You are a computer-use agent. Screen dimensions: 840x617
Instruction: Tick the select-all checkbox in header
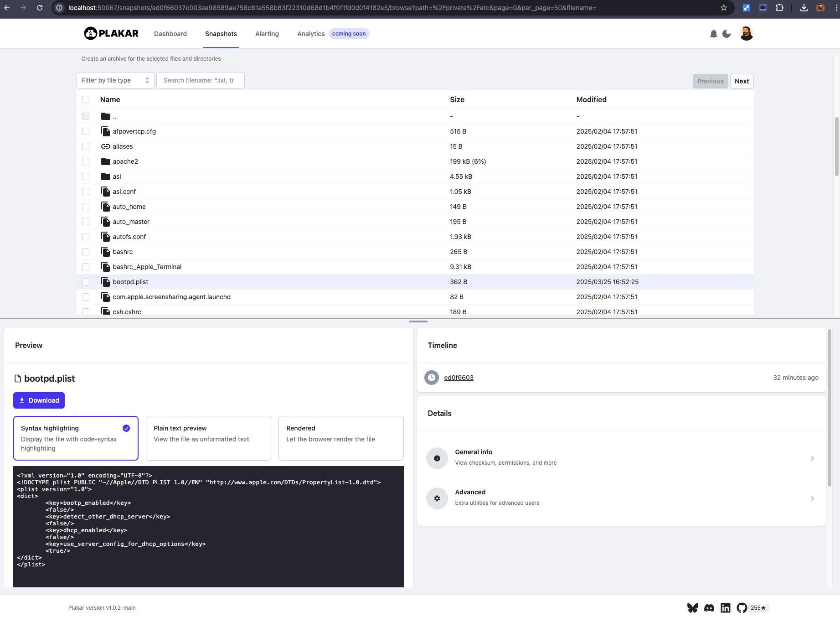tap(86, 99)
